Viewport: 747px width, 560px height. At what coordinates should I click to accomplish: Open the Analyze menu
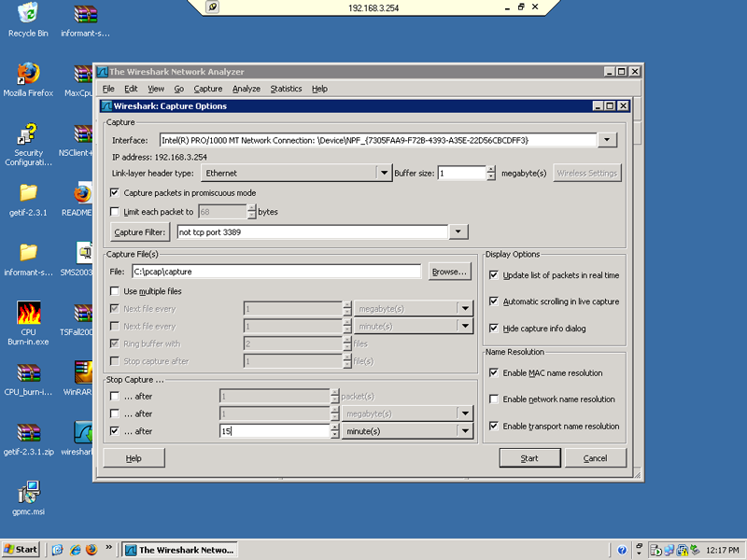coord(247,89)
